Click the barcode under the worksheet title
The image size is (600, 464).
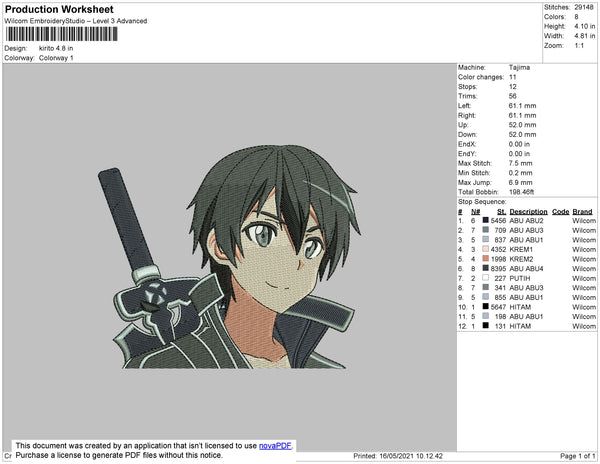coord(61,34)
